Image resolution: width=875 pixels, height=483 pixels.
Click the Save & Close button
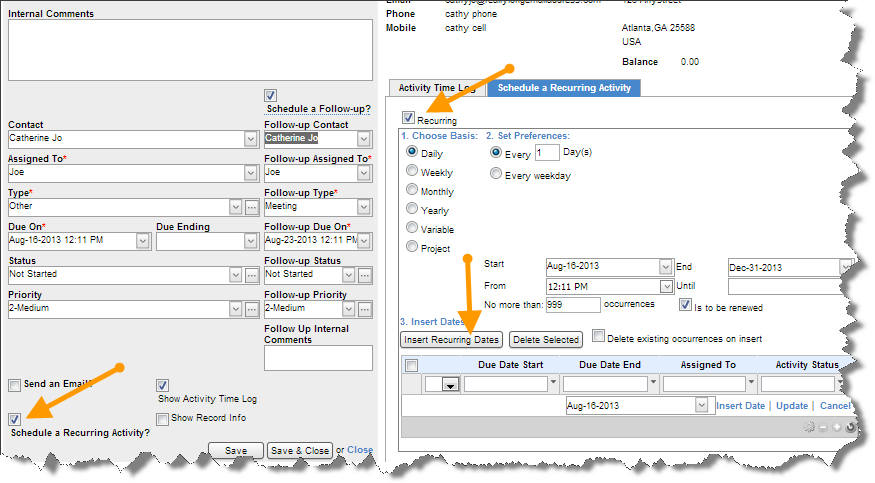tap(300, 451)
